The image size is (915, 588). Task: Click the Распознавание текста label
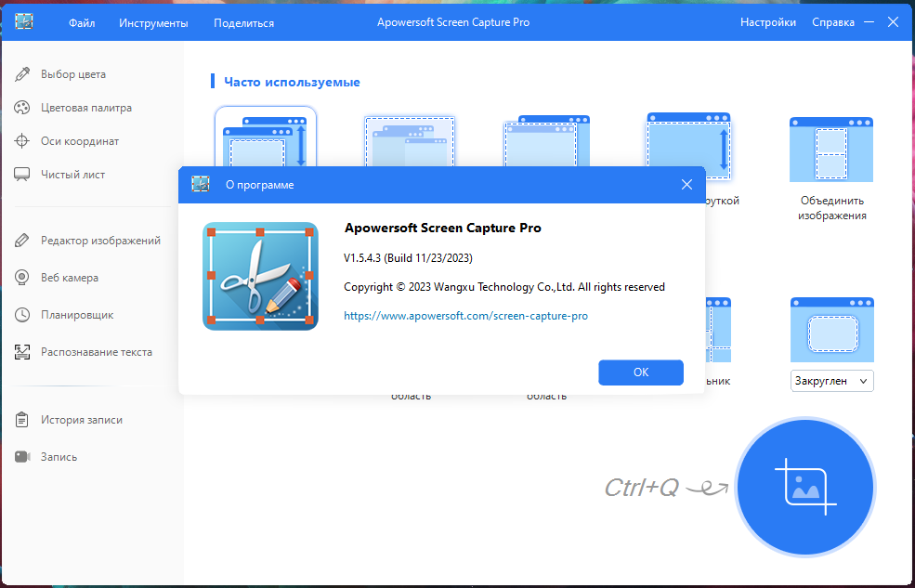97,352
